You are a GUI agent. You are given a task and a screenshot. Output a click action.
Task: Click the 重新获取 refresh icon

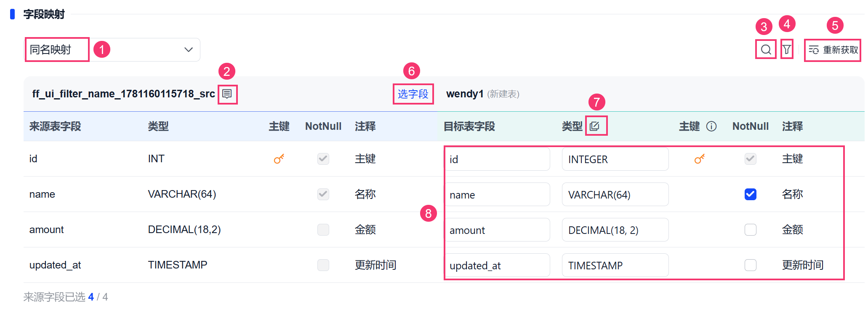(814, 50)
